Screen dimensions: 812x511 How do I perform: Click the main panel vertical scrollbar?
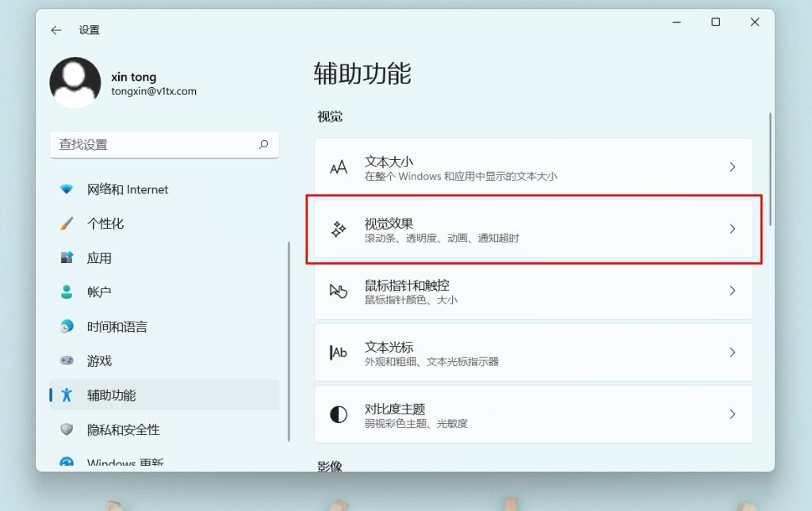click(770, 170)
